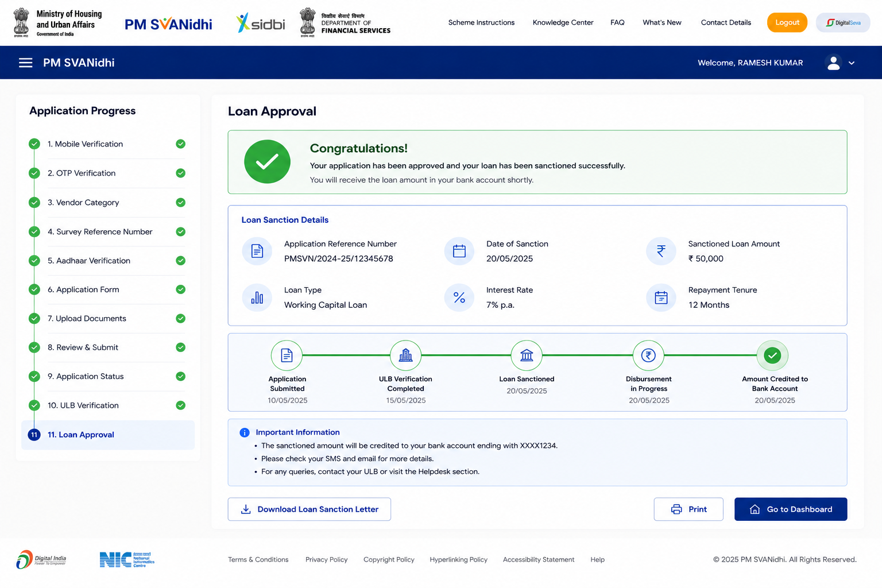
Task: Open Privacy Policy link
Action: click(327, 560)
